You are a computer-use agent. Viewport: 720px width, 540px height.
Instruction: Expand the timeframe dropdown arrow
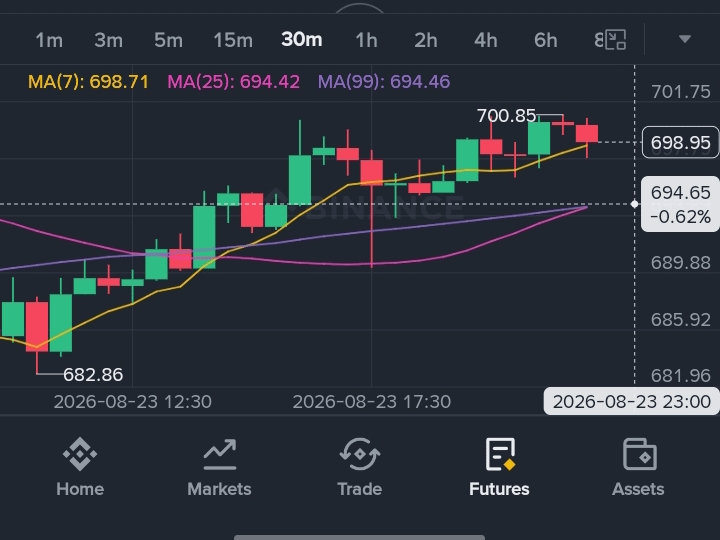click(x=685, y=39)
